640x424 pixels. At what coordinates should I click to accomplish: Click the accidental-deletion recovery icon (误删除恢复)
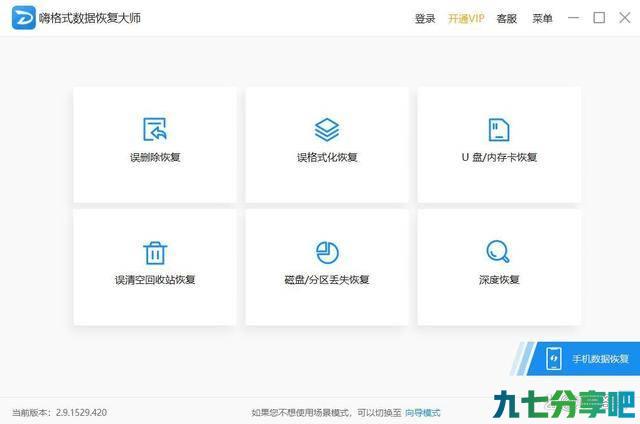pyautogui.click(x=155, y=129)
